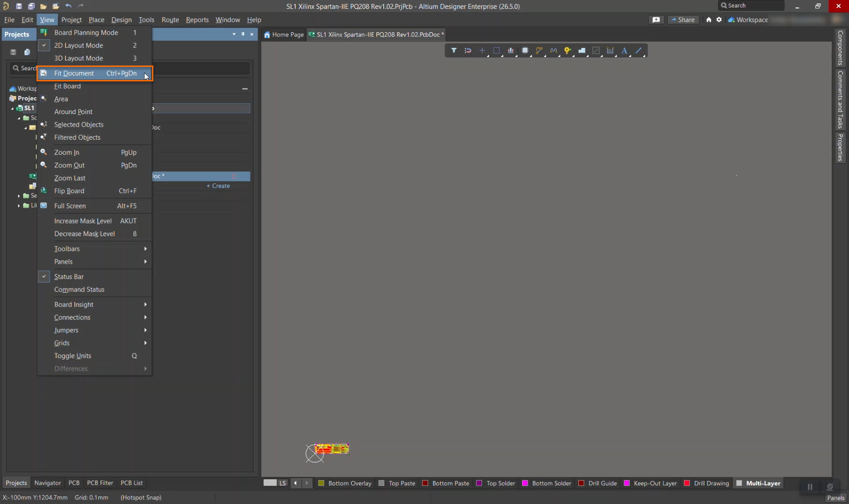Viewport: 849px width, 504px height.
Task: Select the place text string tool
Action: [625, 50]
